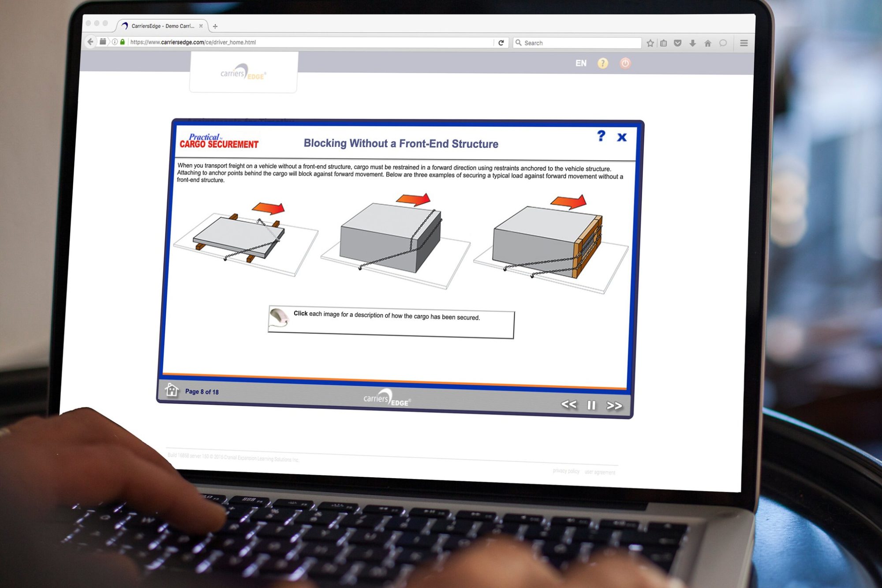Click the backward navigation arrow
This screenshot has width=882, height=588.
[x=567, y=405]
